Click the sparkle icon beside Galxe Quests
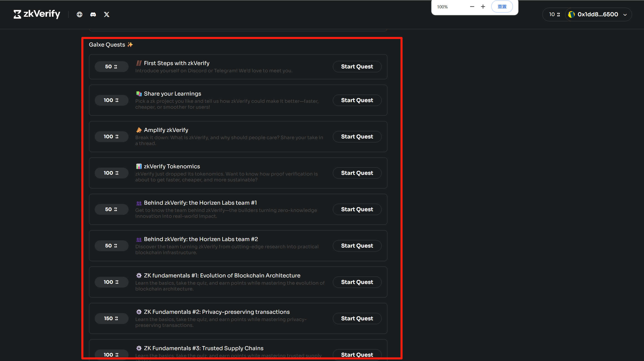644x361 pixels. click(130, 45)
